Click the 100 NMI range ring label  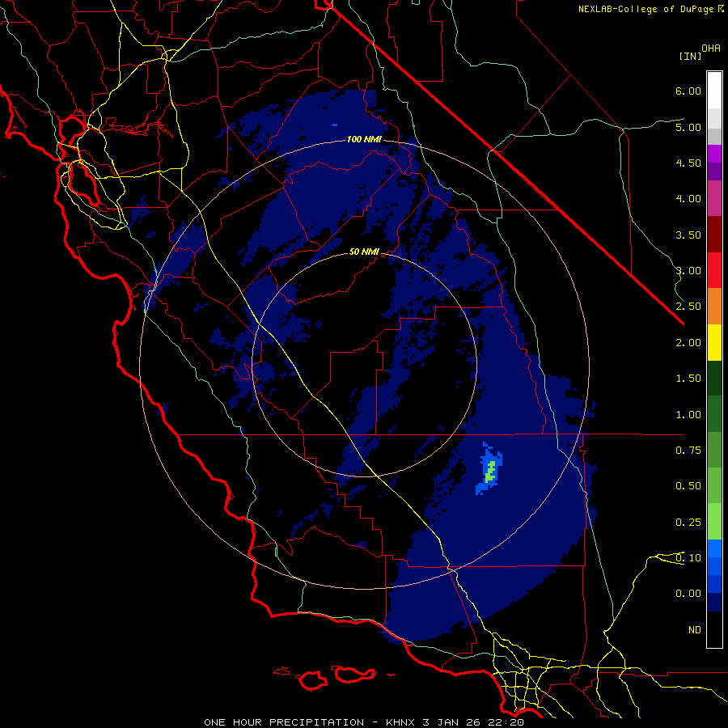(364, 139)
